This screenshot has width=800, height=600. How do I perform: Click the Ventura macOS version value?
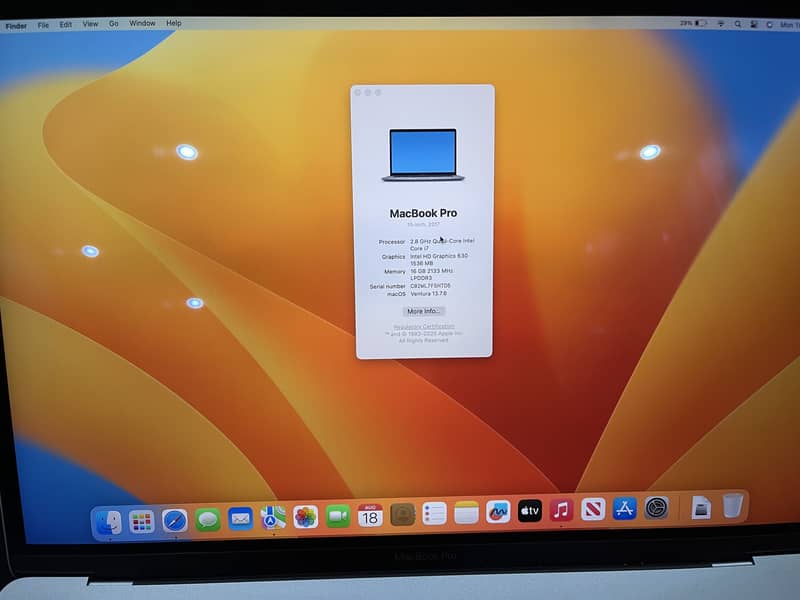click(x=429, y=293)
